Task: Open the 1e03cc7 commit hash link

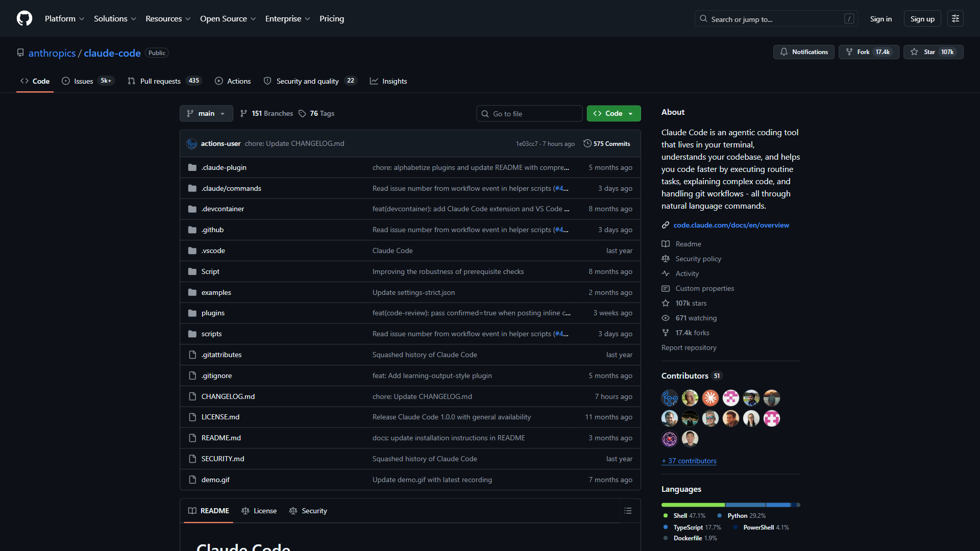Action: 527,144
